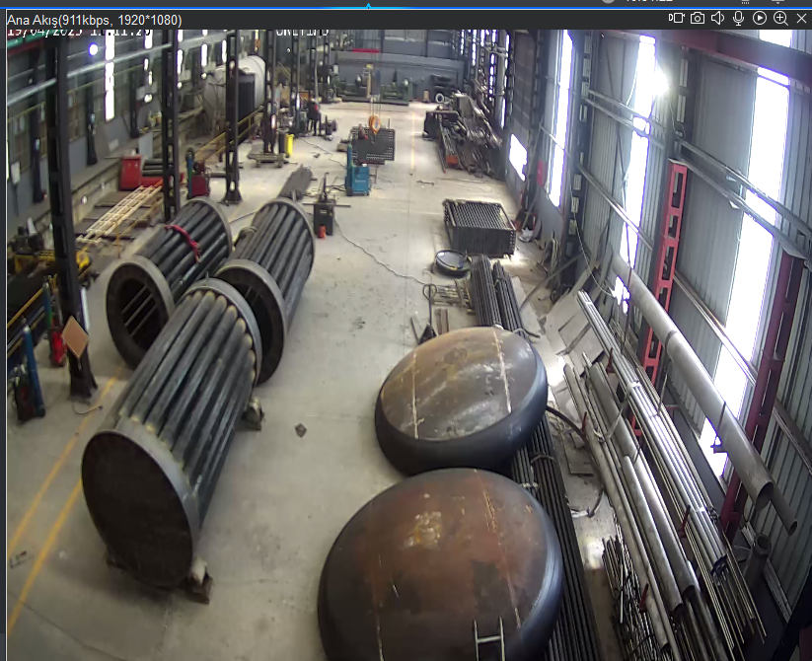
Task: Click the Ana Akış stream info label
Action: tap(95, 20)
